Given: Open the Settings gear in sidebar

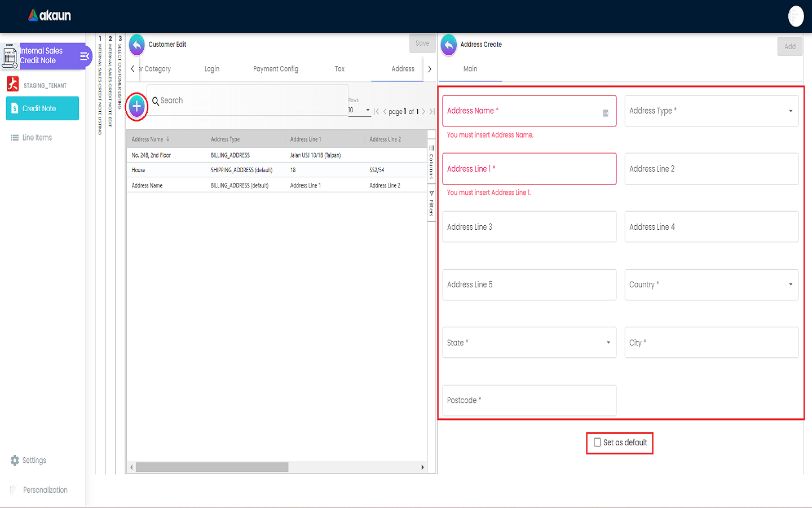Looking at the screenshot, I should 15,461.
